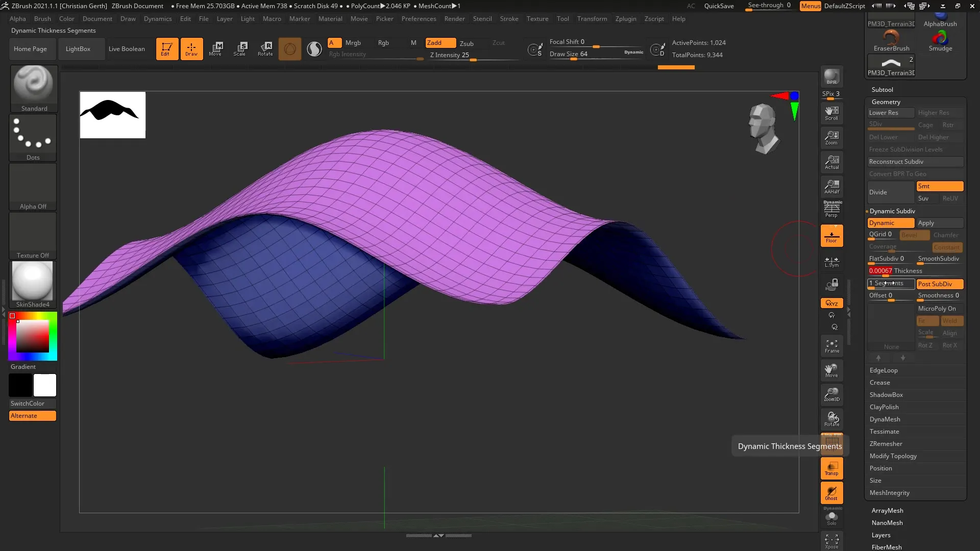
Task: Click the Zoom3D icon
Action: pos(832,394)
